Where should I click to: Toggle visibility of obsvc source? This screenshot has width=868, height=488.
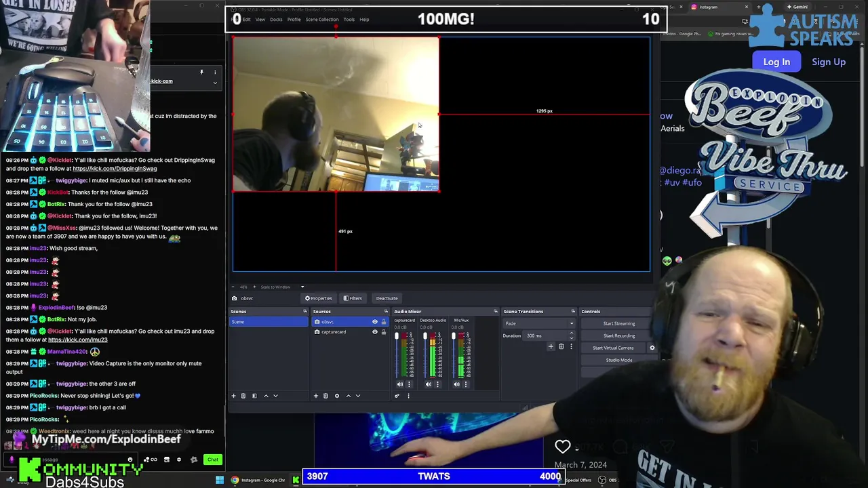[374, 322]
